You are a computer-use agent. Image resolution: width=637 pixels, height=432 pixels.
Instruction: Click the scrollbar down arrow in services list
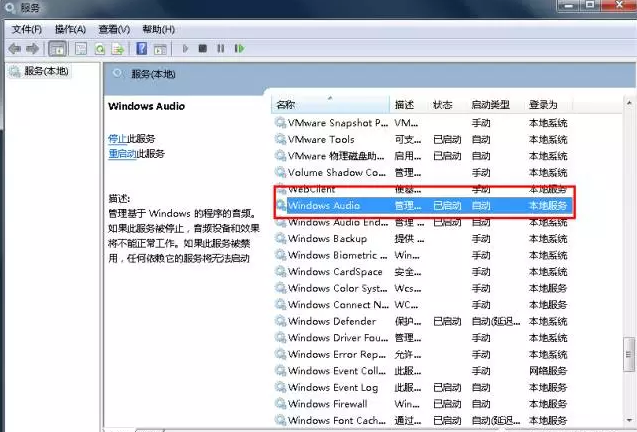pos(628,420)
